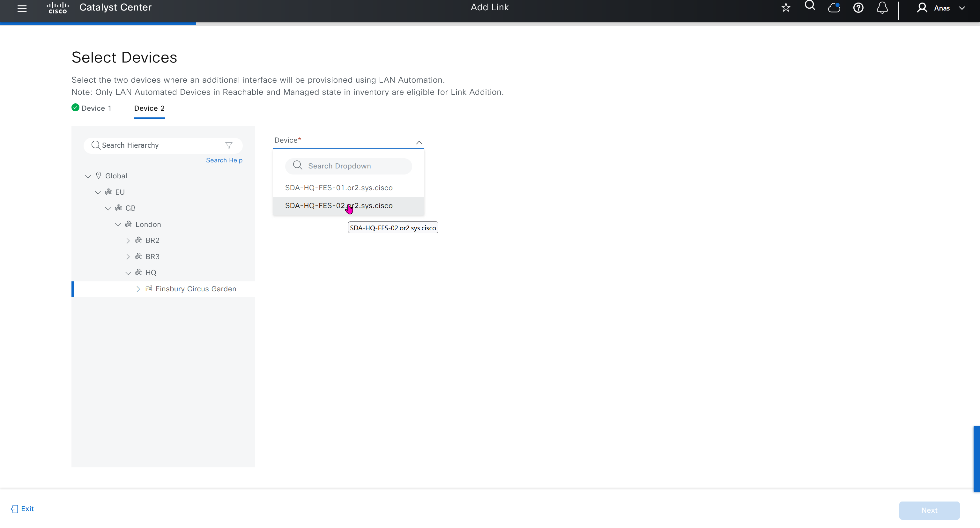980x528 pixels.
Task: Click the hierarchy filter funnel icon
Action: point(229,145)
